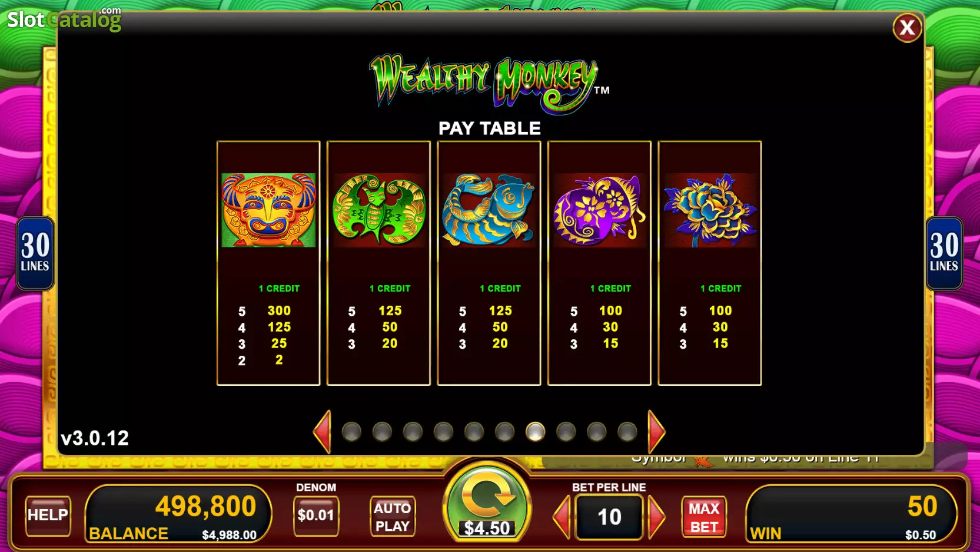Open the Help button
Viewport: 980px width, 552px height.
pos(48,515)
